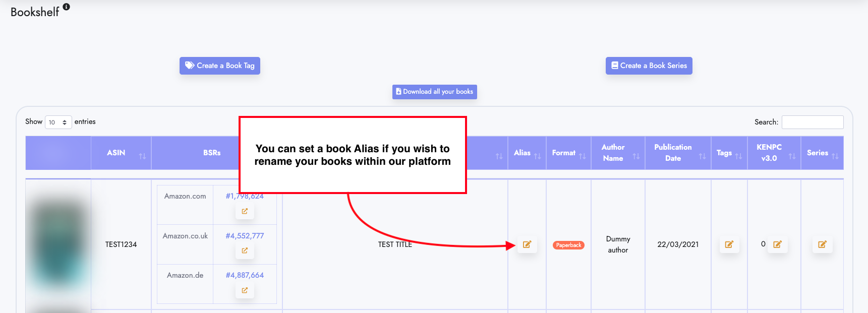This screenshot has width=868, height=313.
Task: Click the Search input field
Action: 813,122
